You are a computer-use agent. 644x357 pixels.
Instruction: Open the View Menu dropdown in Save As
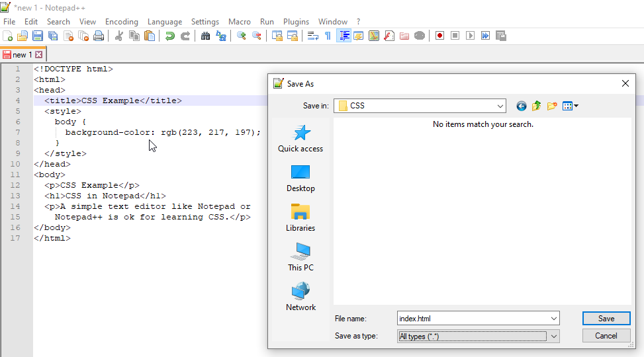pyautogui.click(x=571, y=106)
